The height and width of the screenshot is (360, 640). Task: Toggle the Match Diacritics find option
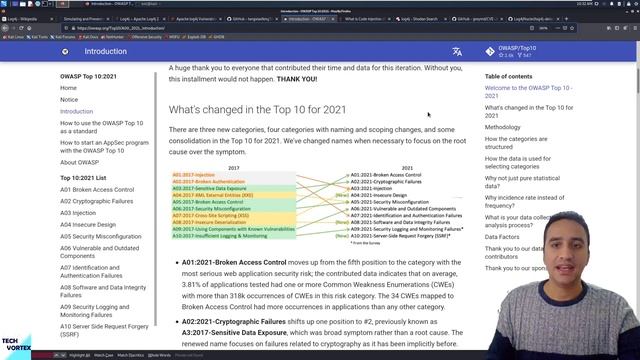131,356
